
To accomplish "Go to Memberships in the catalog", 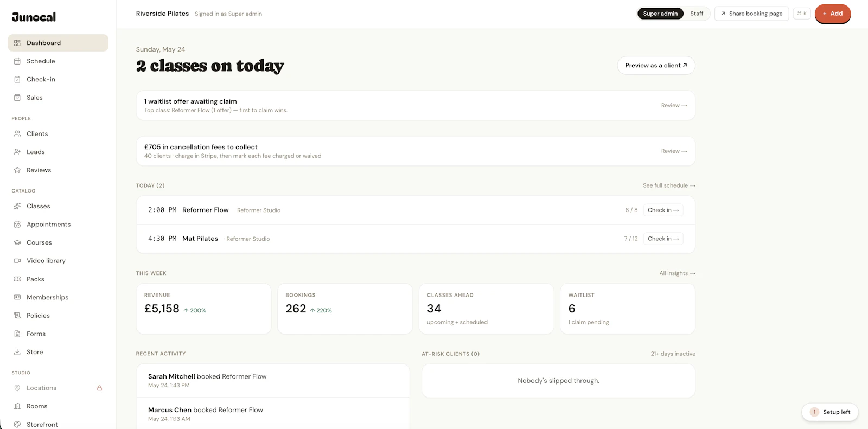I will (58, 297).
